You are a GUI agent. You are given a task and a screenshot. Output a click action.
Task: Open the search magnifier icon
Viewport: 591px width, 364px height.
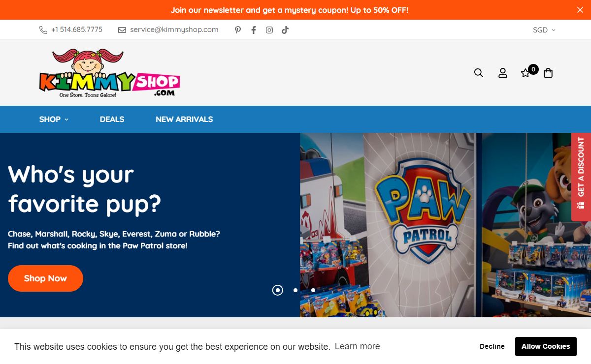[479, 73]
